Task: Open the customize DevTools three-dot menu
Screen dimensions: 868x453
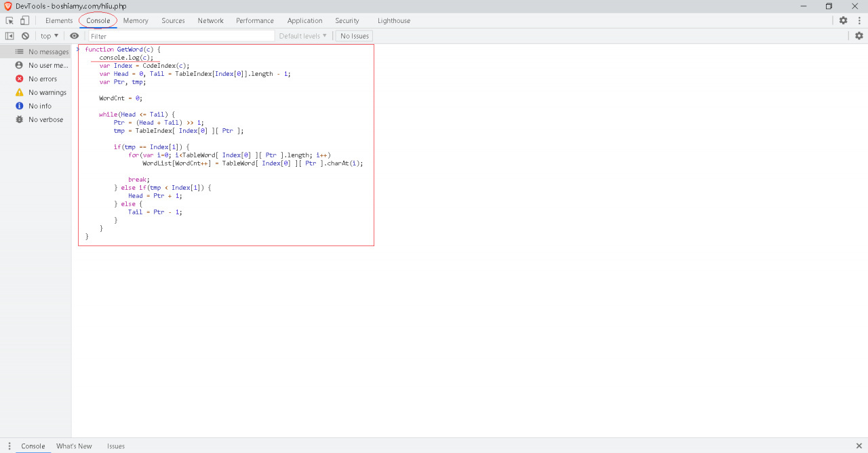Action: click(859, 20)
